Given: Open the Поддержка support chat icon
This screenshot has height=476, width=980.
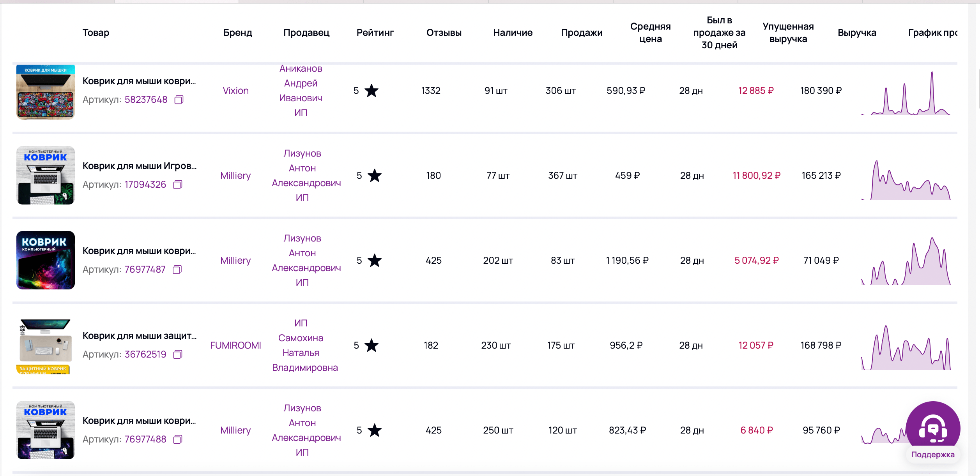Looking at the screenshot, I should (x=932, y=429).
